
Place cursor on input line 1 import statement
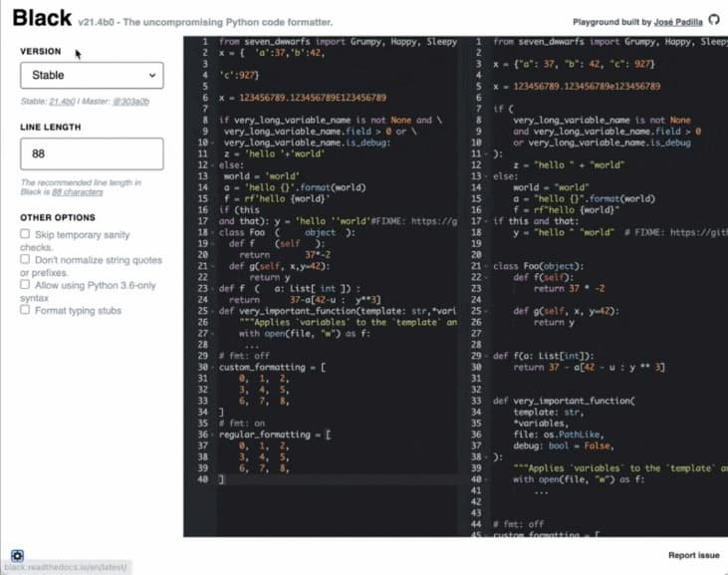(338, 42)
